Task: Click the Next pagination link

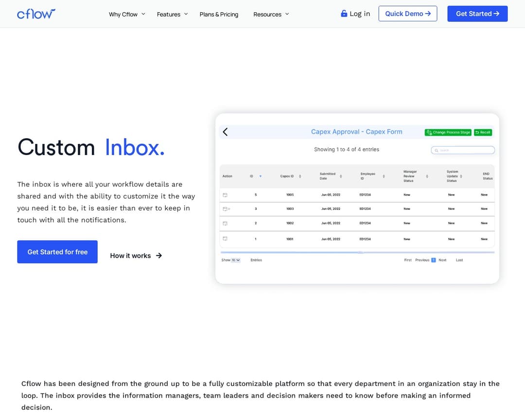Action: (443, 260)
